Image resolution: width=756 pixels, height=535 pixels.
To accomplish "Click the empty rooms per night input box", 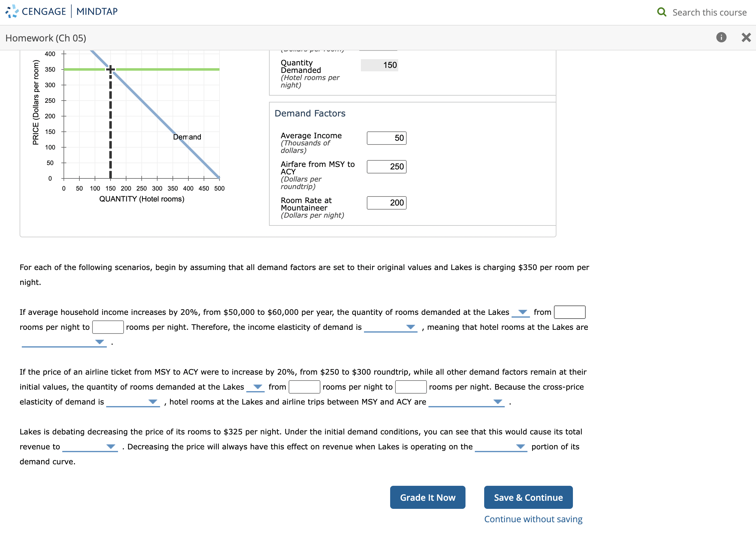I will click(108, 327).
